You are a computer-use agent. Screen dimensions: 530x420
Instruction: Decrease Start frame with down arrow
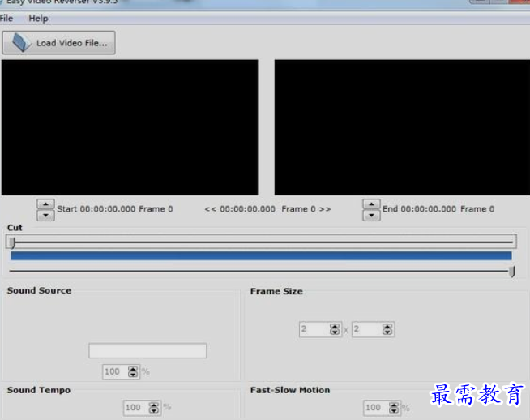[45, 216]
